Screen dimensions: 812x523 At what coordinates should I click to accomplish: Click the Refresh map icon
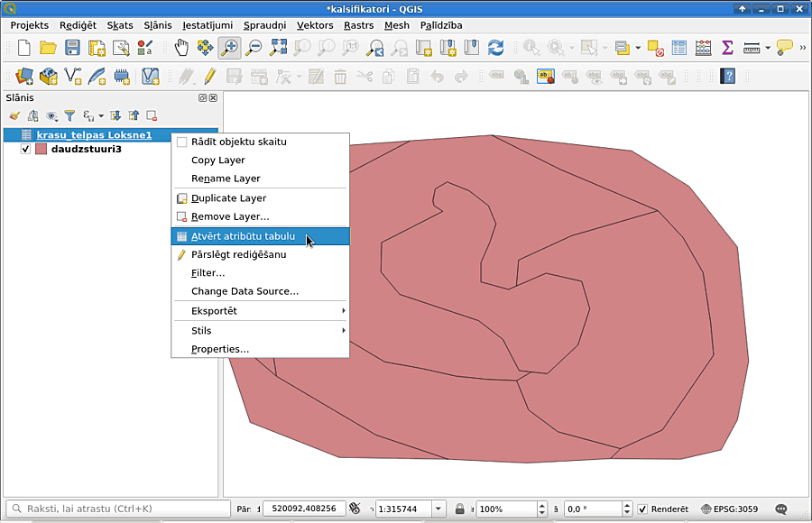click(x=495, y=48)
